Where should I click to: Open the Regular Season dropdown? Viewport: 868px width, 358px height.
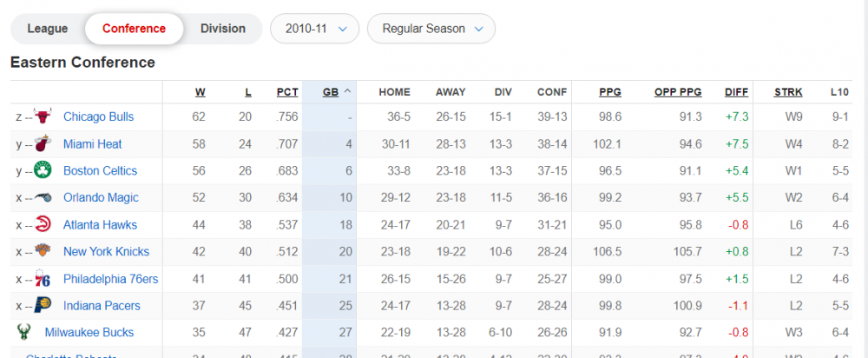[x=431, y=29]
